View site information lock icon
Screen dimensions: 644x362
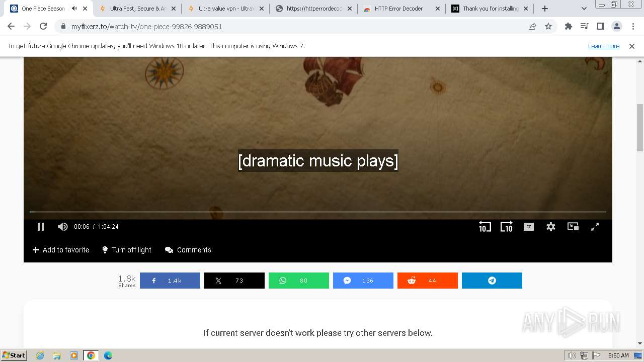(63, 27)
